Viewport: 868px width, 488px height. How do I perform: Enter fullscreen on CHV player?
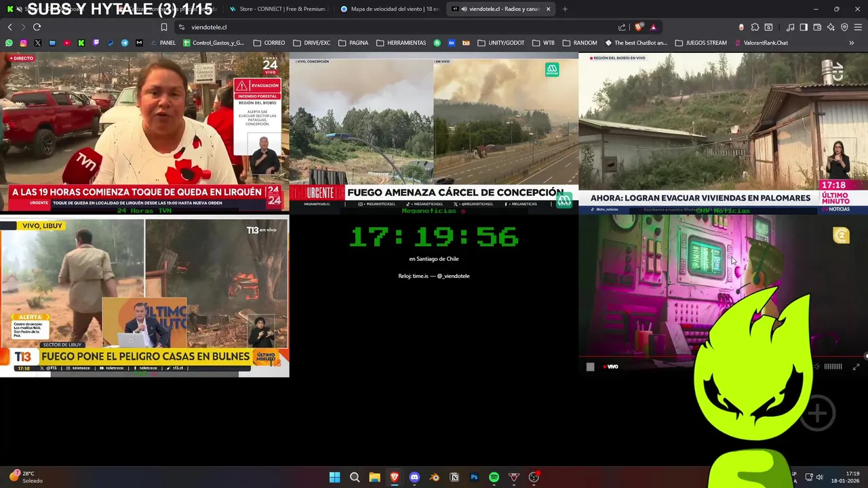(856, 367)
